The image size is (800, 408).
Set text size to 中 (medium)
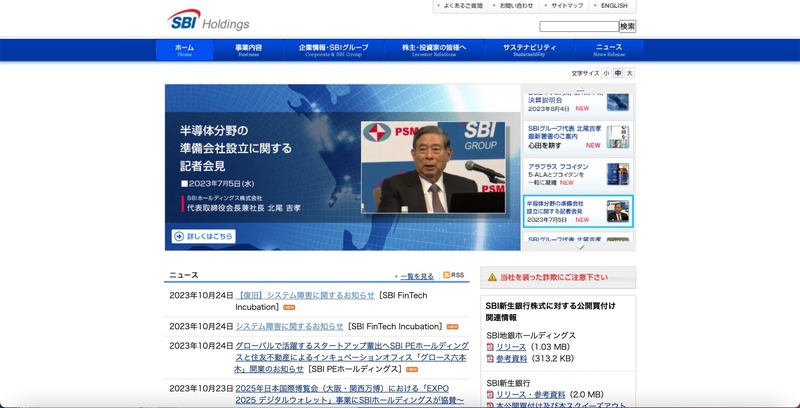[x=618, y=73]
